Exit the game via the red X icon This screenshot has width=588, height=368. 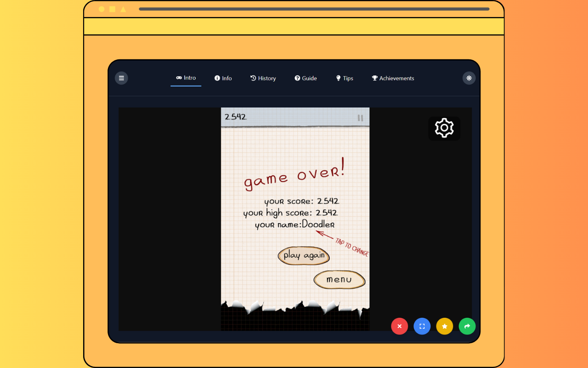pyautogui.click(x=399, y=326)
